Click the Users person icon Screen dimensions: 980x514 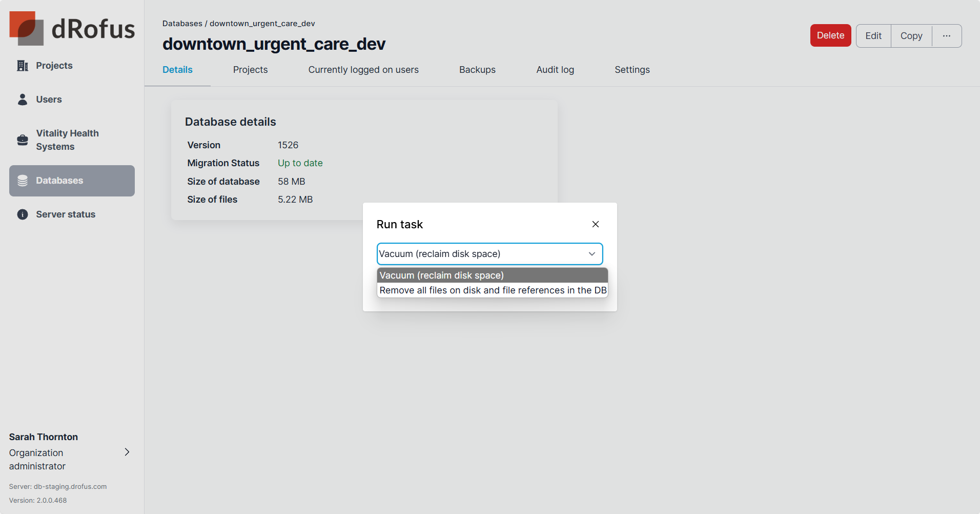pyautogui.click(x=23, y=100)
